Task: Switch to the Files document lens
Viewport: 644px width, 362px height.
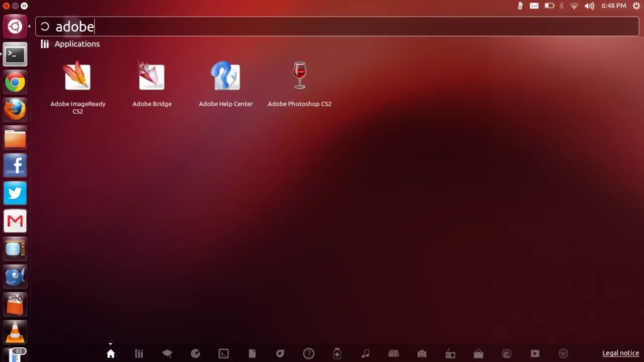Action: coord(252,353)
